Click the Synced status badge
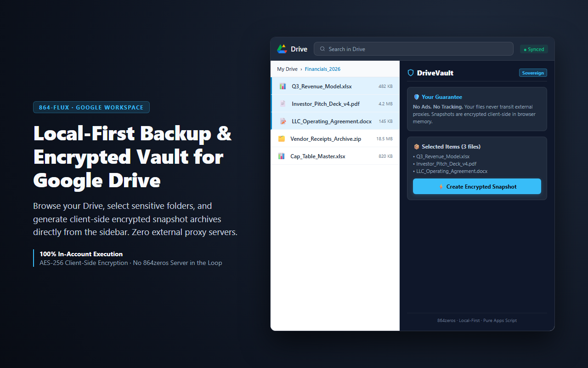The width and height of the screenshot is (588, 368). [x=534, y=49]
